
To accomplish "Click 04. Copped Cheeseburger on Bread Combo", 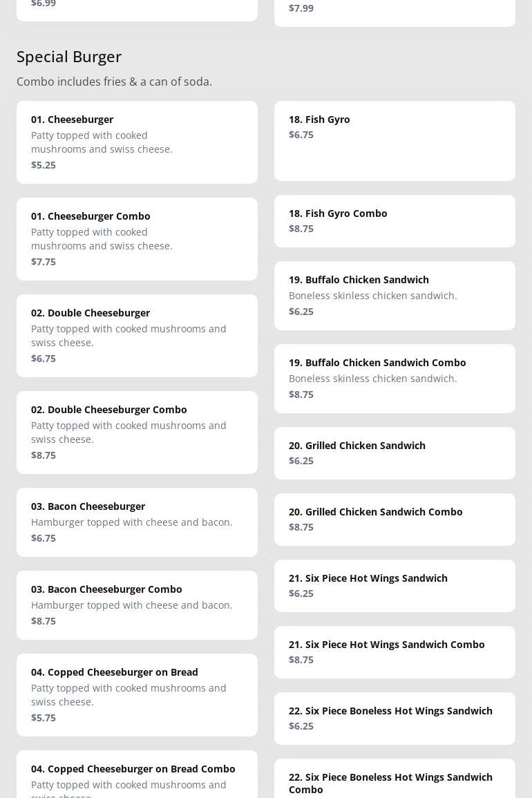I will (x=137, y=775).
